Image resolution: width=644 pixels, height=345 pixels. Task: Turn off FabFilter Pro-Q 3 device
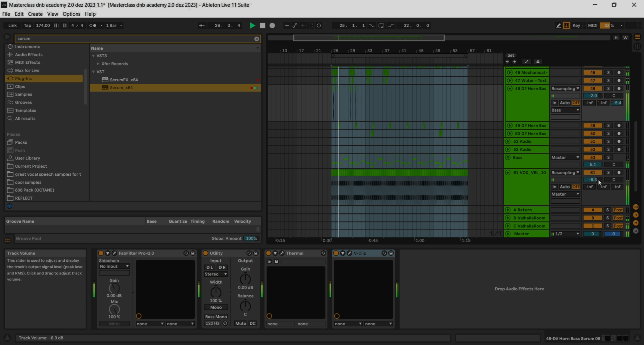[101, 253]
